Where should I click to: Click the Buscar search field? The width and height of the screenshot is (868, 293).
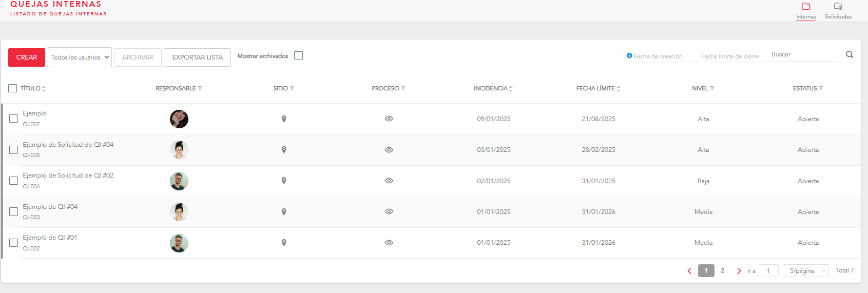point(803,54)
